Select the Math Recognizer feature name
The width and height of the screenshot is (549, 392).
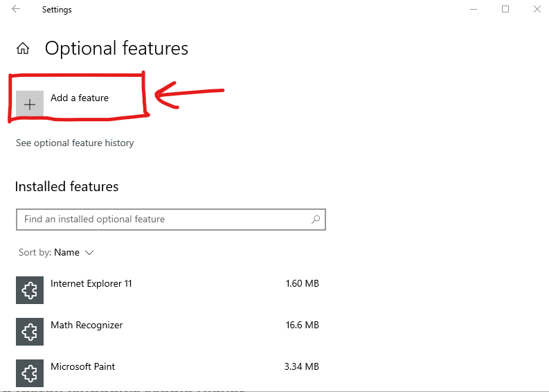[x=87, y=325]
